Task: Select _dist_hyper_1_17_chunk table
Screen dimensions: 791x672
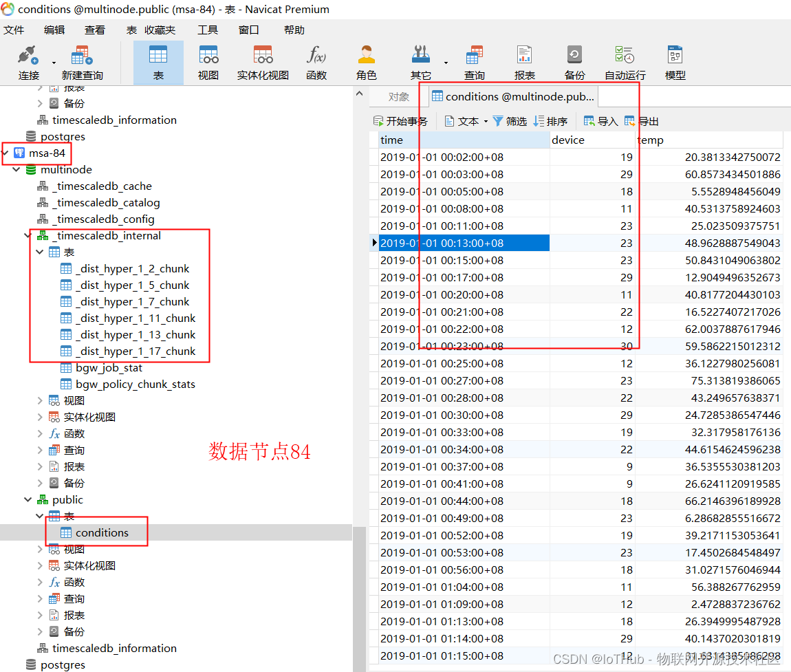Action: tap(136, 351)
